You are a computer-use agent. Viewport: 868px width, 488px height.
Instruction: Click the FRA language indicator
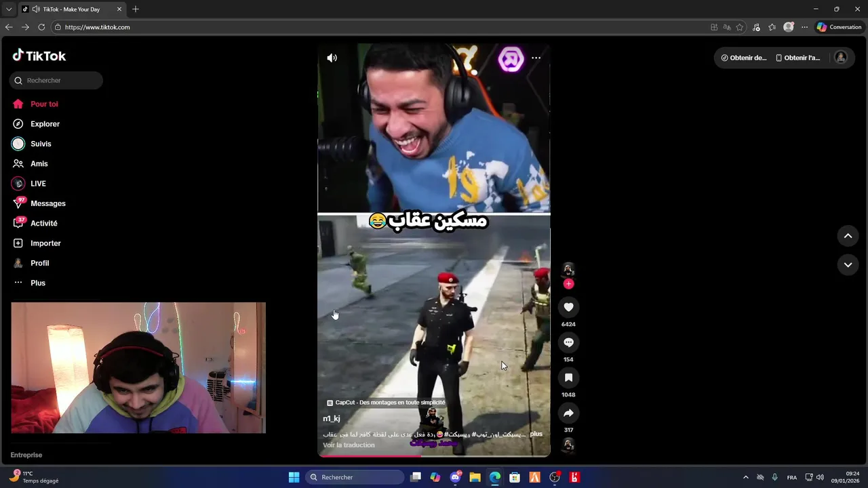tap(791, 477)
